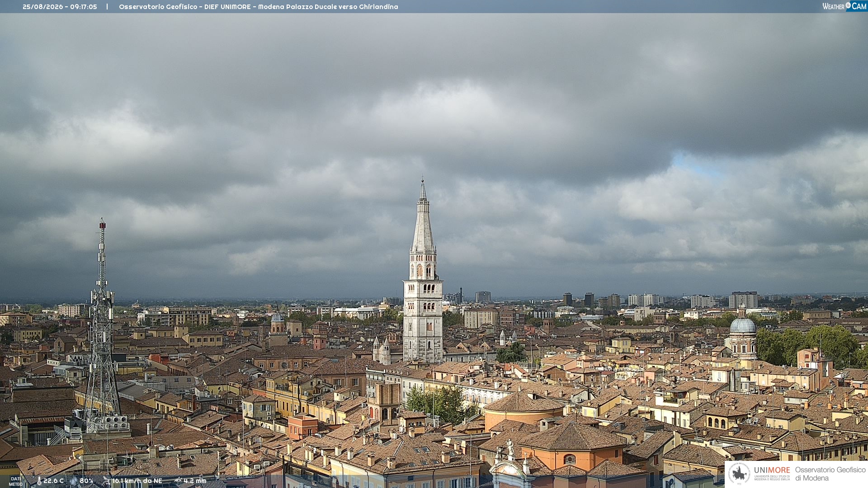This screenshot has height=488, width=868.
Task: Select the 22.6 C temperature reading
Action: coord(53,481)
